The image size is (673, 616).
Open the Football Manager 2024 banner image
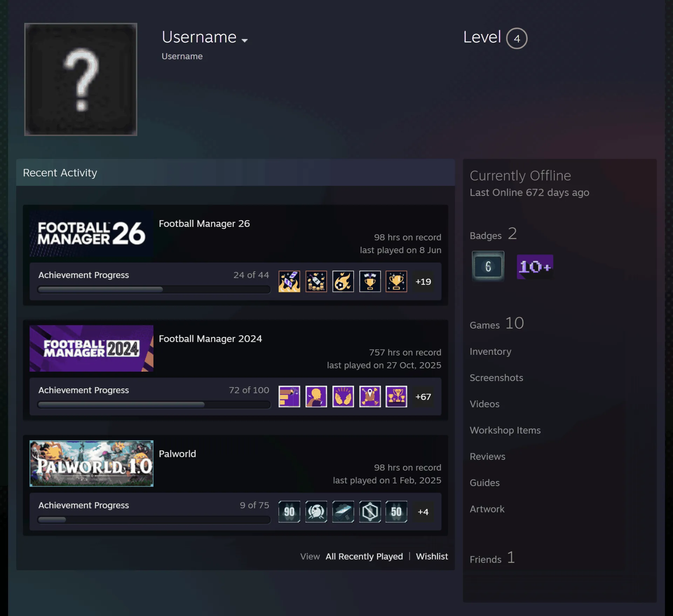(x=91, y=348)
